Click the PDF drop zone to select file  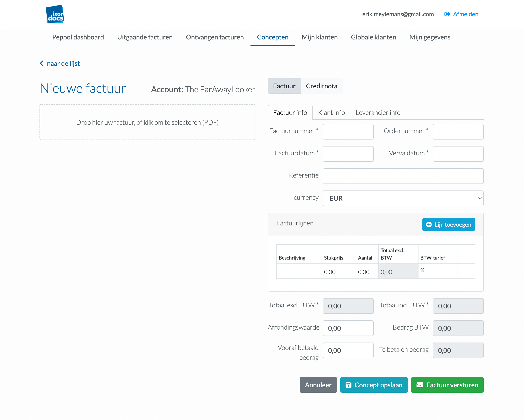tap(147, 122)
